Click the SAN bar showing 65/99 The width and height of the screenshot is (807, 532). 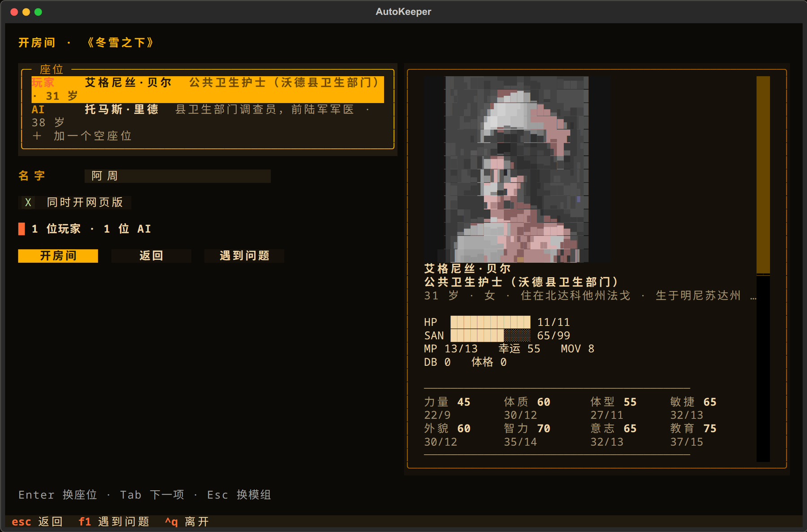(490, 335)
